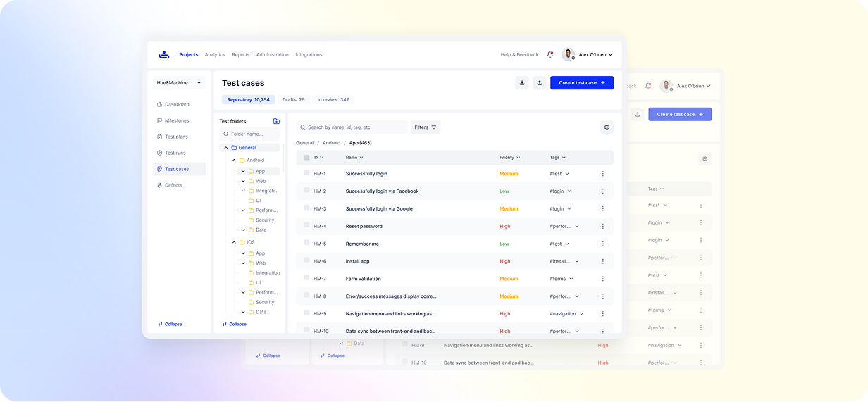Select the HM-5 Remember me checkbox
The image size is (868, 402).
306,243
